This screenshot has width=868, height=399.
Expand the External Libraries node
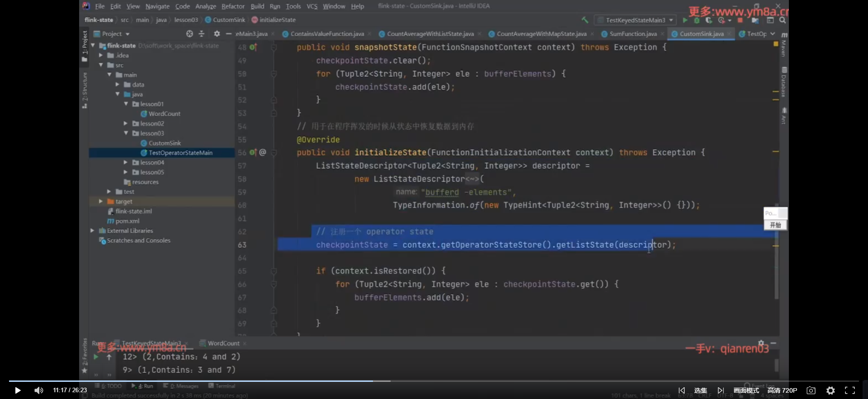pos(93,230)
